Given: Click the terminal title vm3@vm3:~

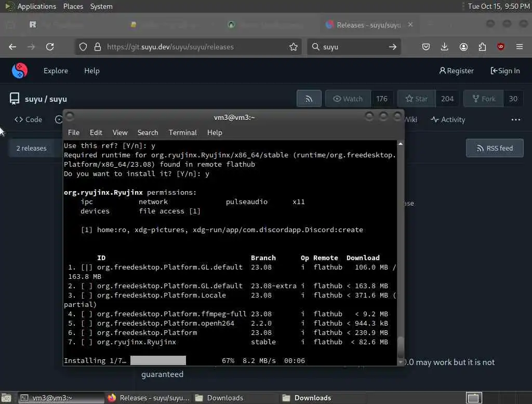Looking at the screenshot, I should tap(234, 117).
